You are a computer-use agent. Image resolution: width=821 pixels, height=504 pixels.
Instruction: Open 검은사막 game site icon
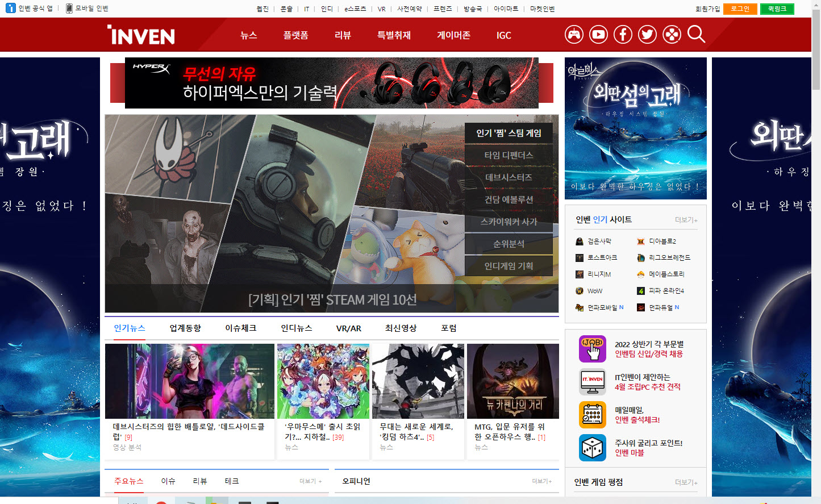580,241
